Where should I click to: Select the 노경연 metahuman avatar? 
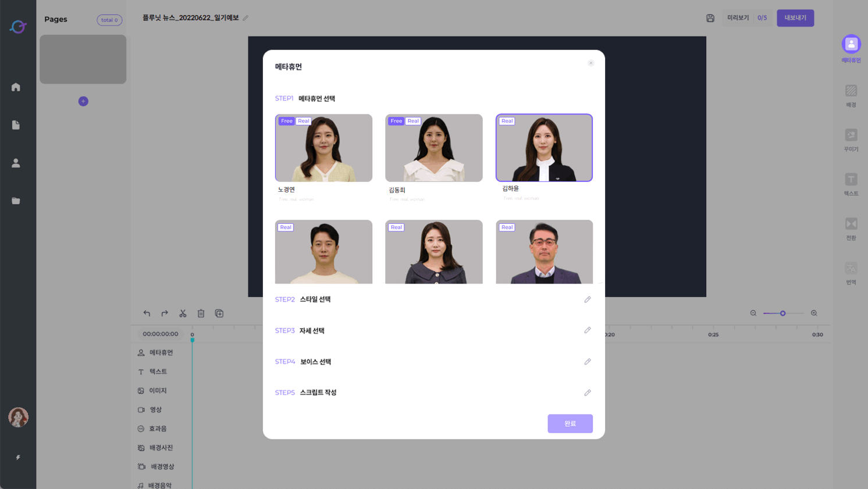coord(323,148)
